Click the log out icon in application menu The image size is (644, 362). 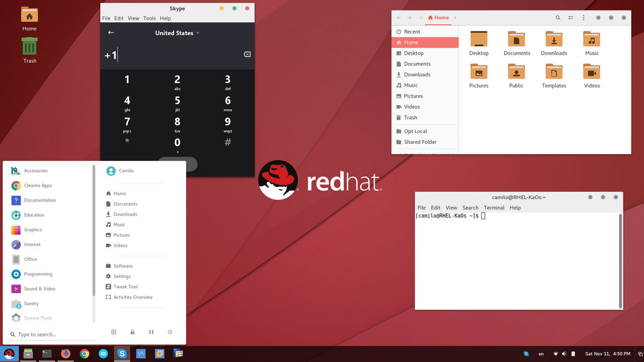point(114,332)
